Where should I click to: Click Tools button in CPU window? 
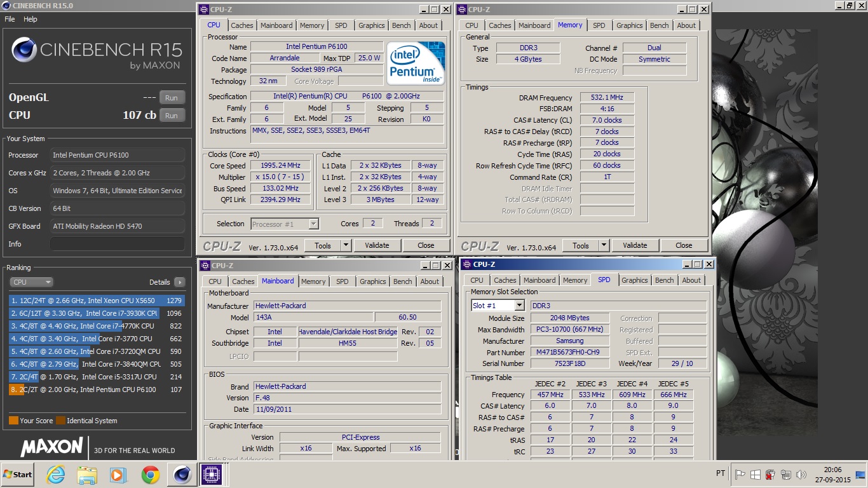tap(323, 245)
